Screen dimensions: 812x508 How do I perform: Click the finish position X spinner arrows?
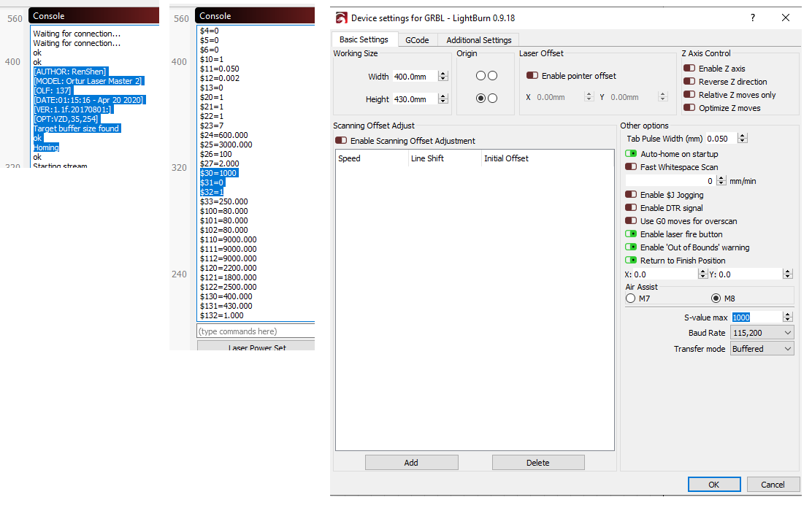[x=702, y=274]
